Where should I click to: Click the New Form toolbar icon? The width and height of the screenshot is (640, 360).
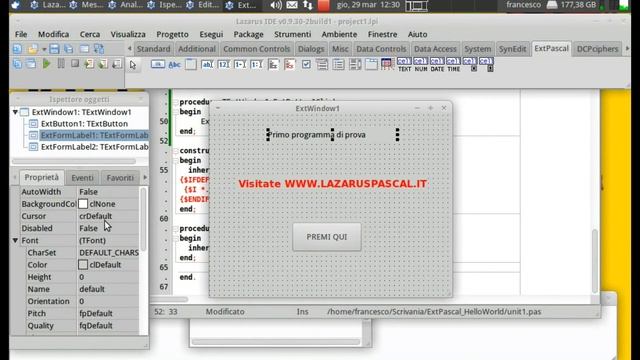(84, 49)
